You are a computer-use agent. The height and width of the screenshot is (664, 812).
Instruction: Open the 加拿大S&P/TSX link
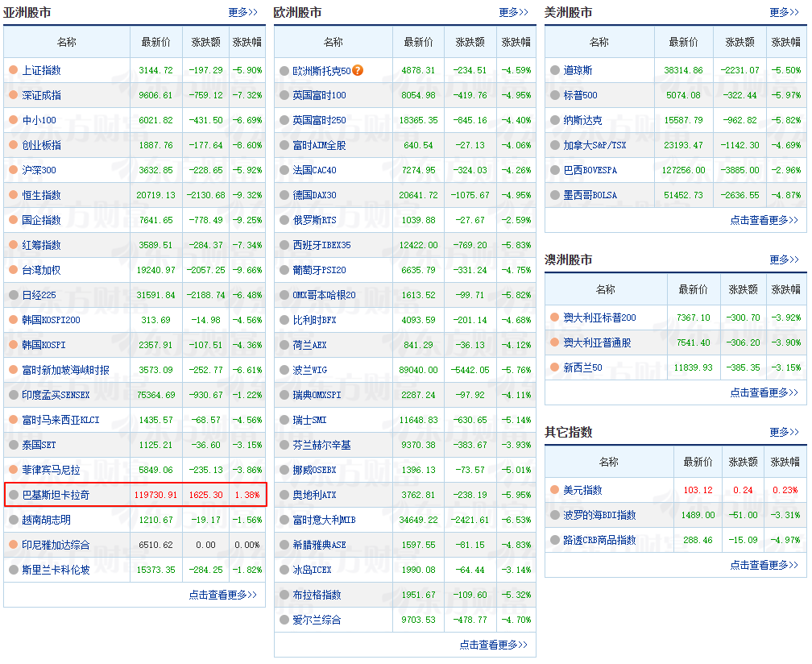594,146
